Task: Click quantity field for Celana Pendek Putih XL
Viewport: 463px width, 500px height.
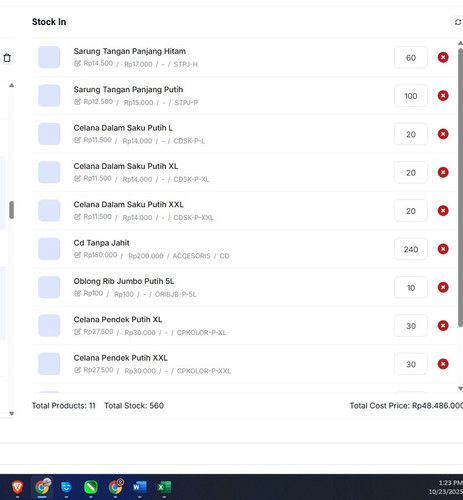Action: pyautogui.click(x=411, y=326)
